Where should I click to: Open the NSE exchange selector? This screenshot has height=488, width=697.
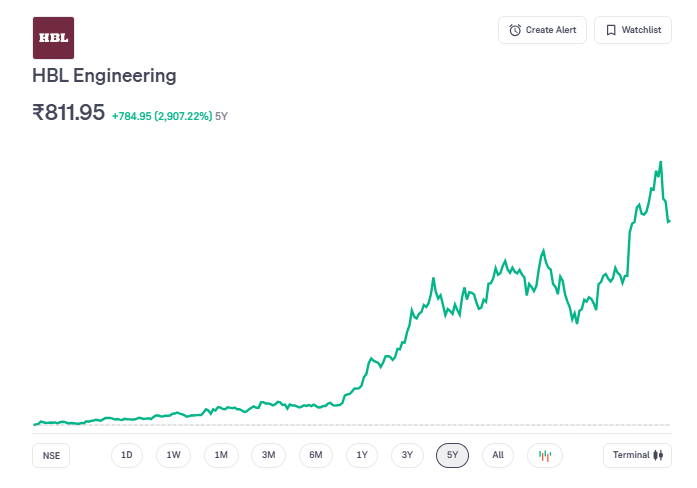point(51,455)
